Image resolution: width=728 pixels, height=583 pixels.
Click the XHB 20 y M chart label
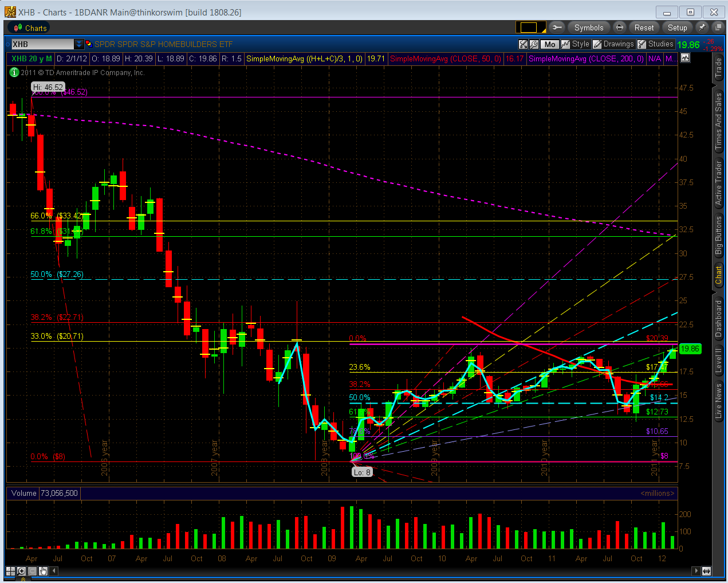tap(32, 58)
